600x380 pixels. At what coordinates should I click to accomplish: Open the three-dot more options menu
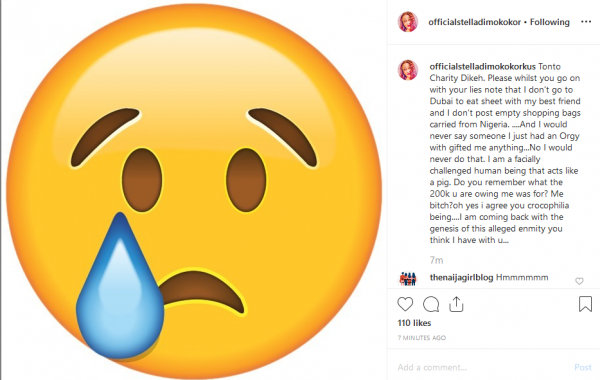586,22
